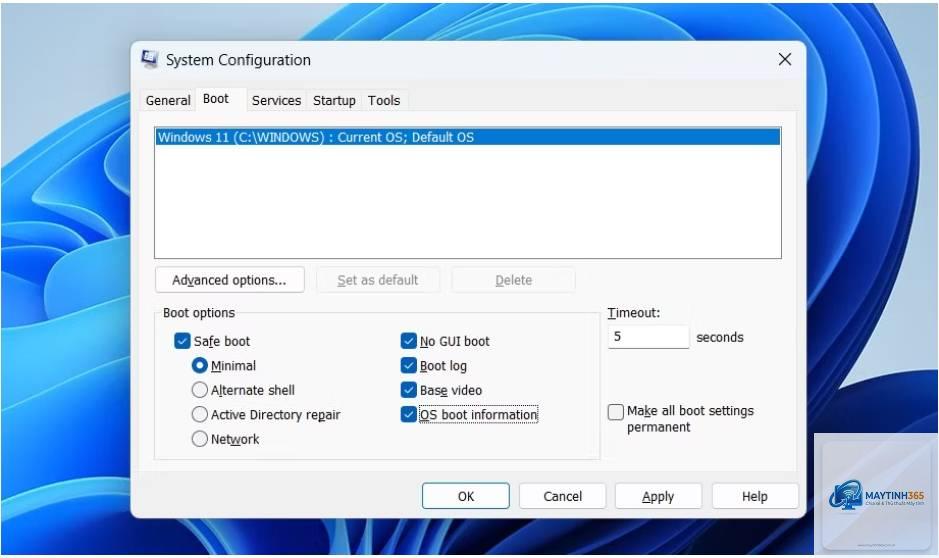This screenshot has width=939, height=558.
Task: Close the System Configuration dialog
Action: point(784,59)
